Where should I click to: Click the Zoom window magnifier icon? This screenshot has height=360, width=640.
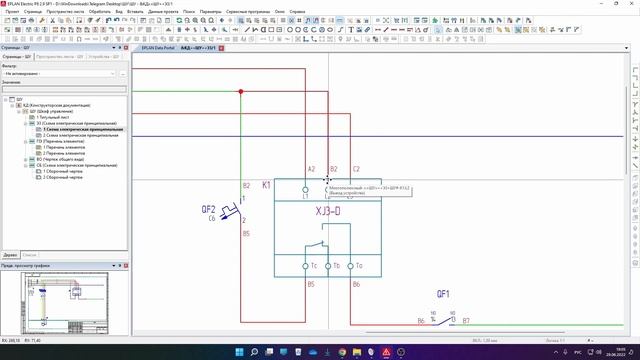tap(187, 20)
